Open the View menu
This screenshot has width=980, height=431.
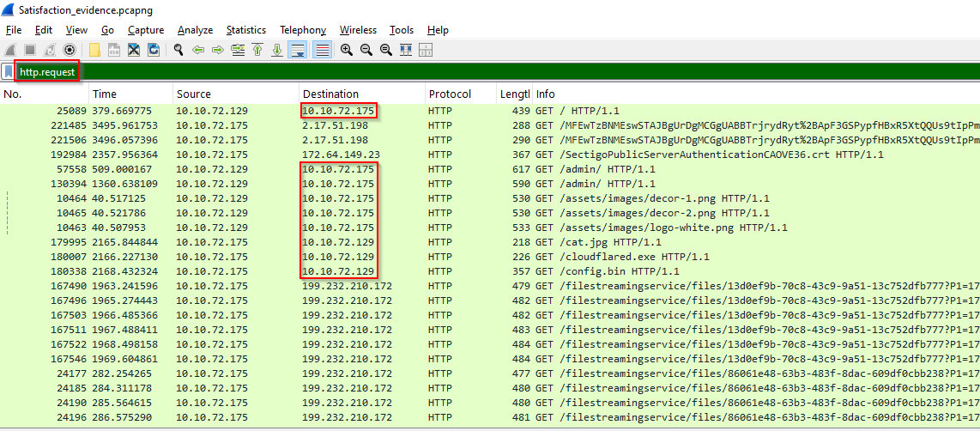[x=77, y=30]
